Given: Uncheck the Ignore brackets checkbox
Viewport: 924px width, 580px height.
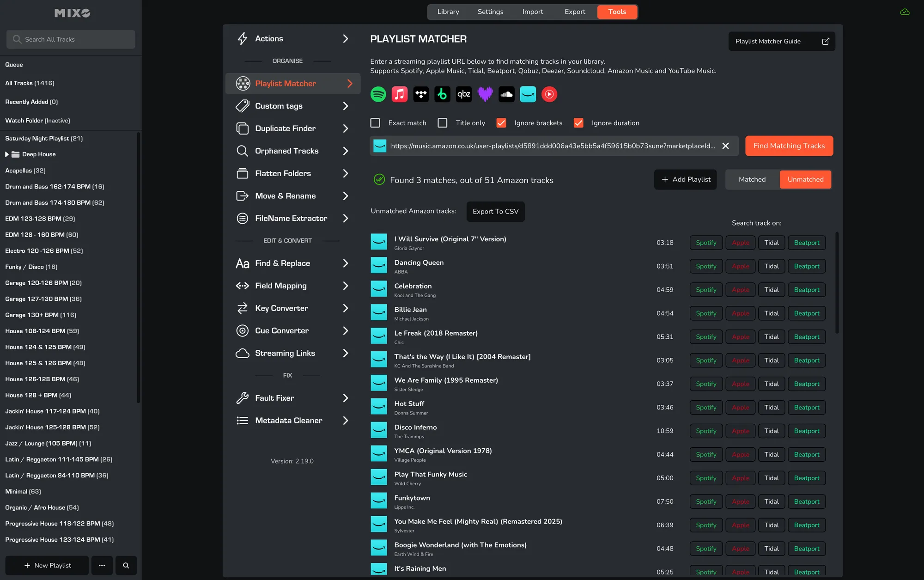Looking at the screenshot, I should click(x=501, y=123).
